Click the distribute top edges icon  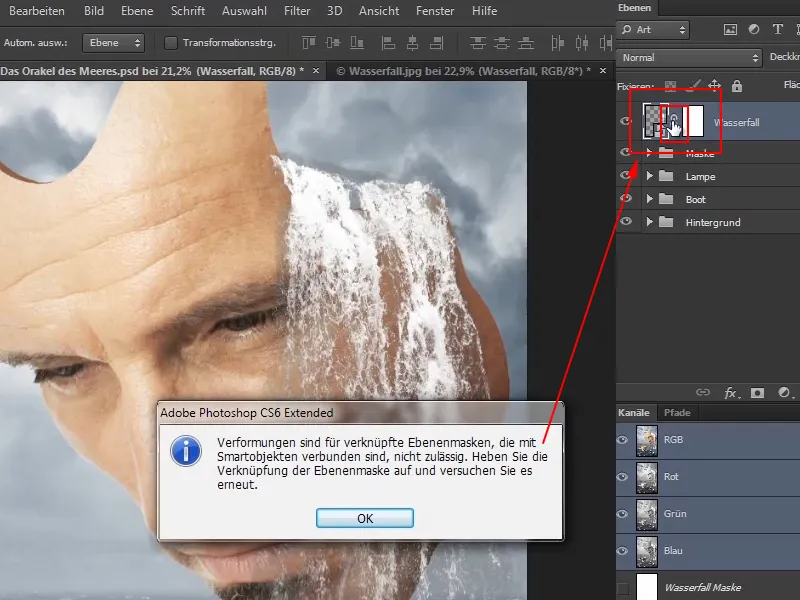pos(478,43)
